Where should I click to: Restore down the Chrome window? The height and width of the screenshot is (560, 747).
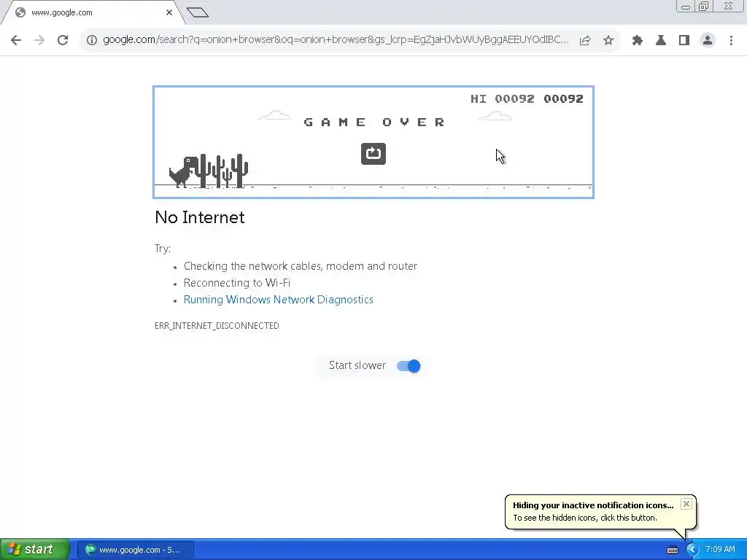pos(704,7)
